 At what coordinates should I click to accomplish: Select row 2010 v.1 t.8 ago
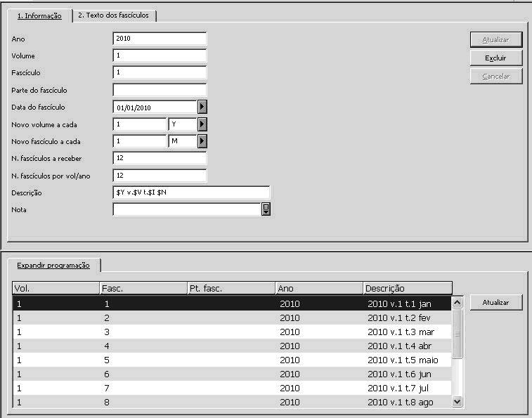(232, 402)
